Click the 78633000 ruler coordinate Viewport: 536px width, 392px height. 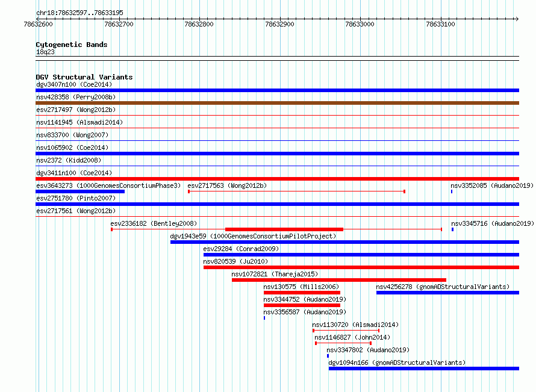(x=360, y=24)
